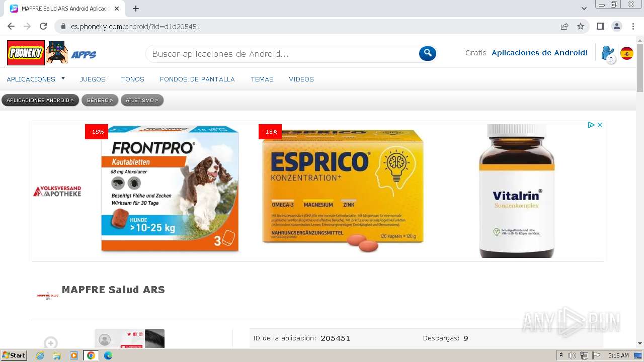This screenshot has width=644, height=362.
Task: Show hidden tray icons arrow
Action: pos(561,355)
